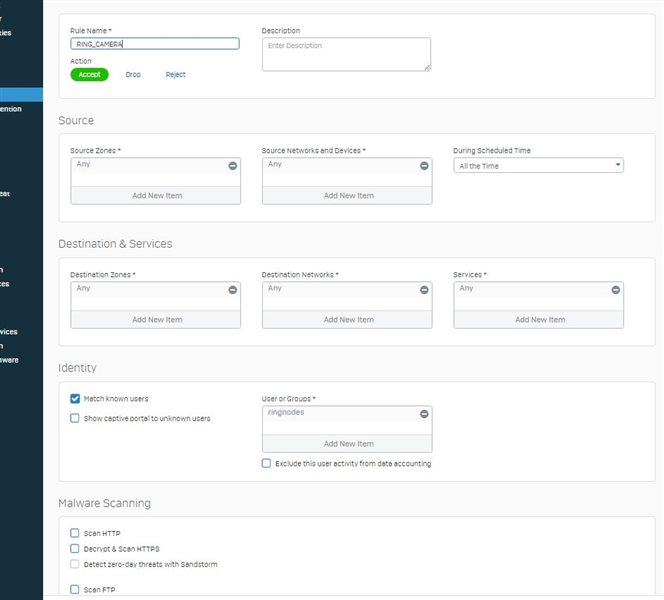Open During Scheduled Time dropdown
Viewport: 664px width, 600px height.
pos(538,166)
